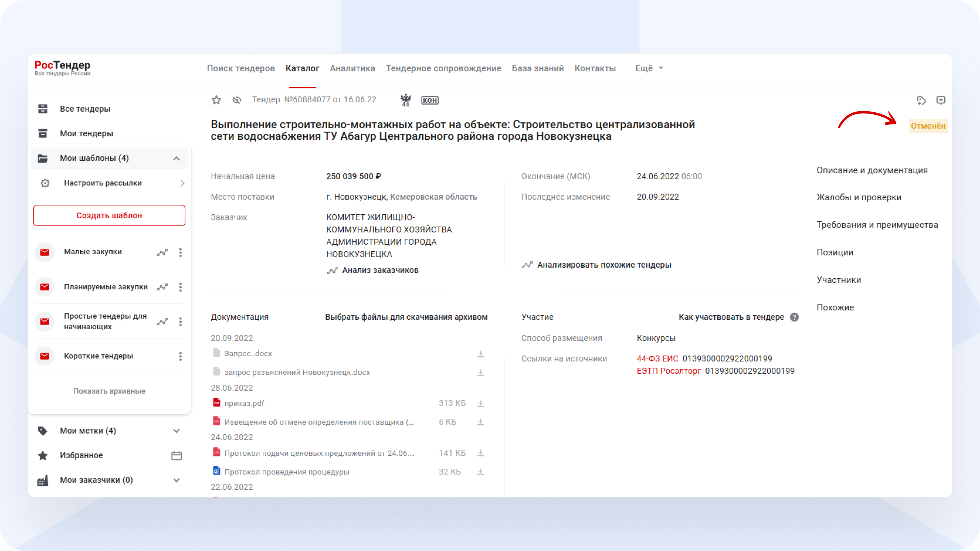
Task: Expand the Мои метки (4) section
Action: (x=176, y=431)
